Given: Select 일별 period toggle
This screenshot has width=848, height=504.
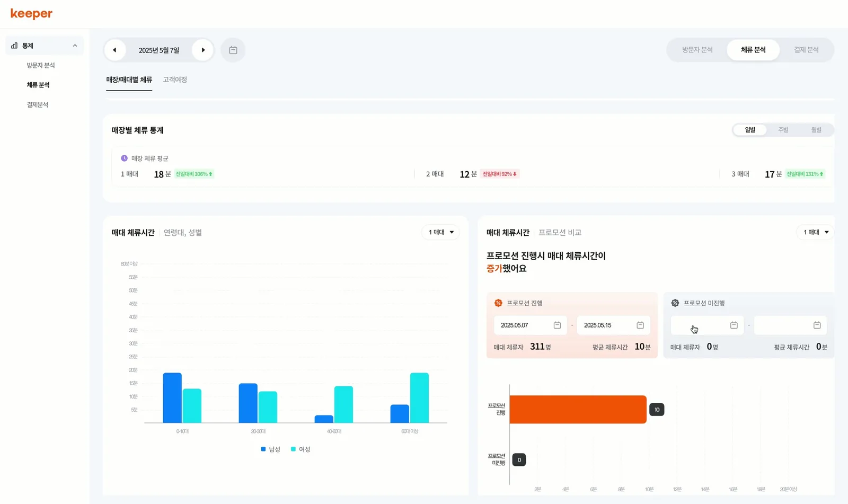Looking at the screenshot, I should (750, 130).
